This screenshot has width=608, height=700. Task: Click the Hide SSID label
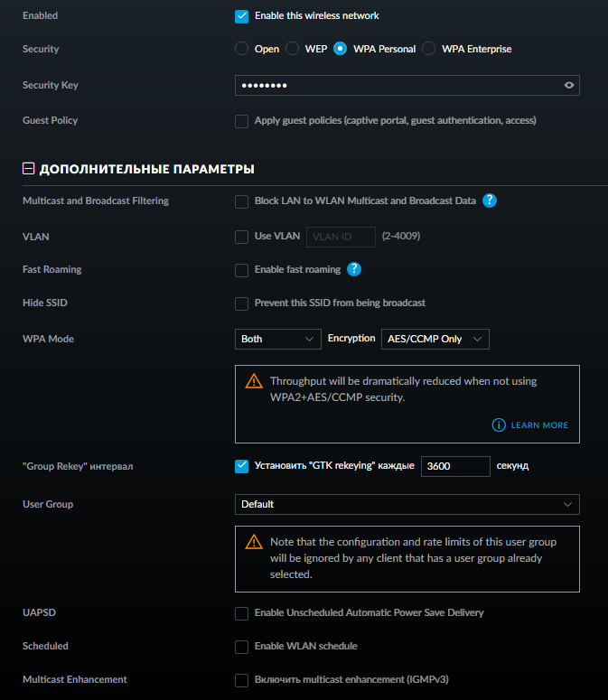pyautogui.click(x=45, y=303)
